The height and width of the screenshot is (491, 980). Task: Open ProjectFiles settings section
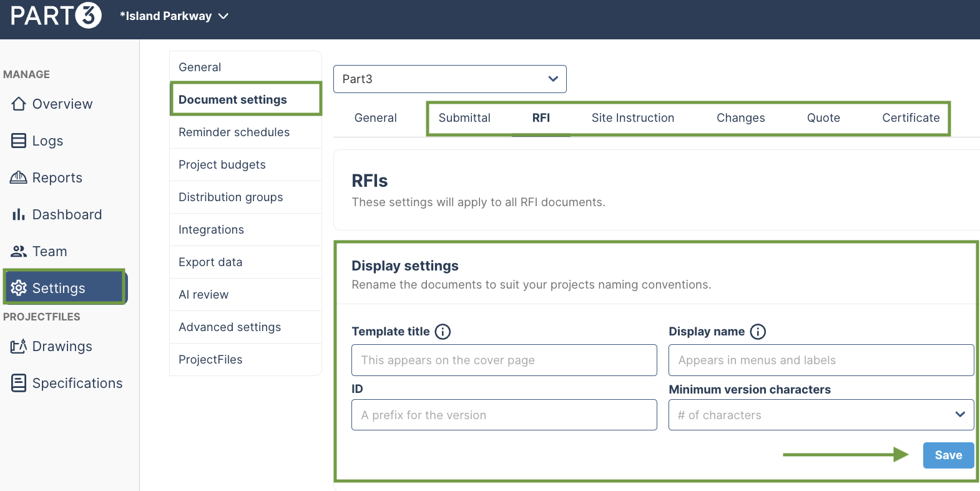245,360
